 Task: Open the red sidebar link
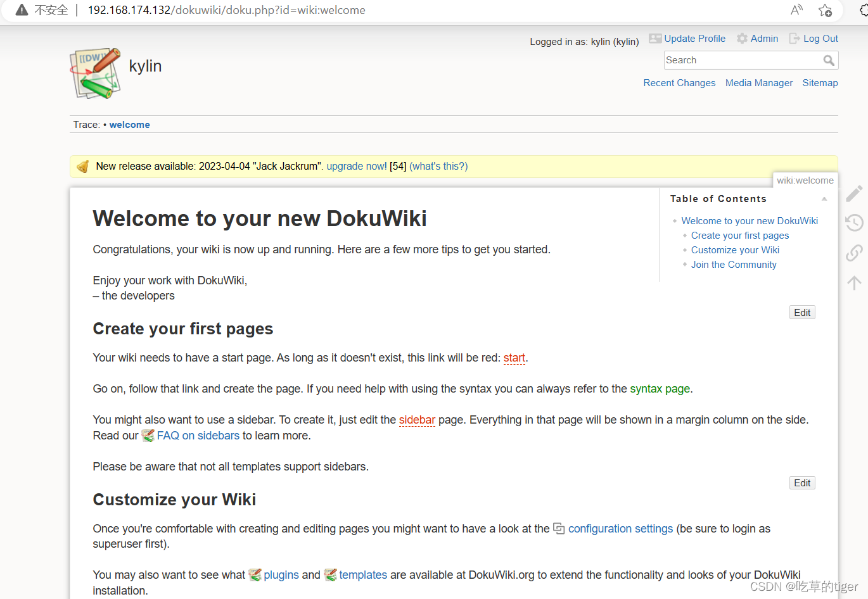[417, 420]
